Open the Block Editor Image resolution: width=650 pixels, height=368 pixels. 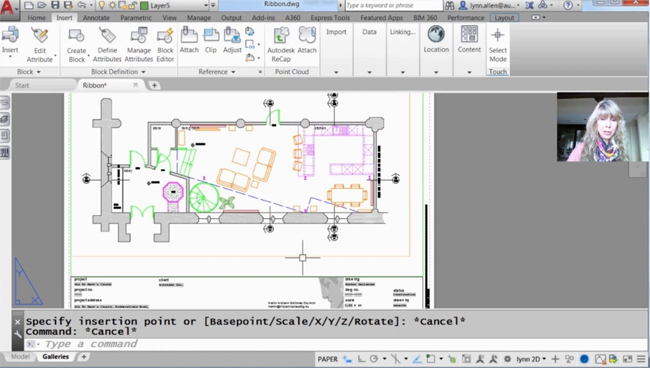(x=165, y=45)
